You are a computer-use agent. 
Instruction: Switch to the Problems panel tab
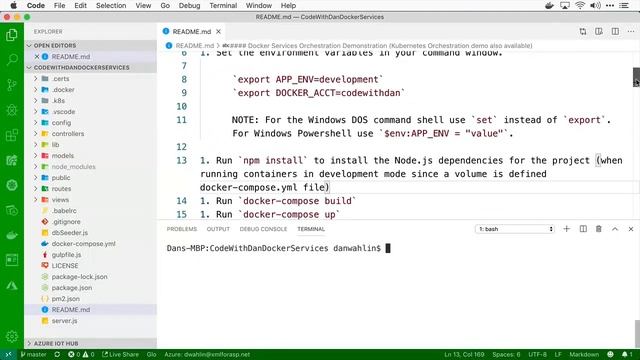182,229
